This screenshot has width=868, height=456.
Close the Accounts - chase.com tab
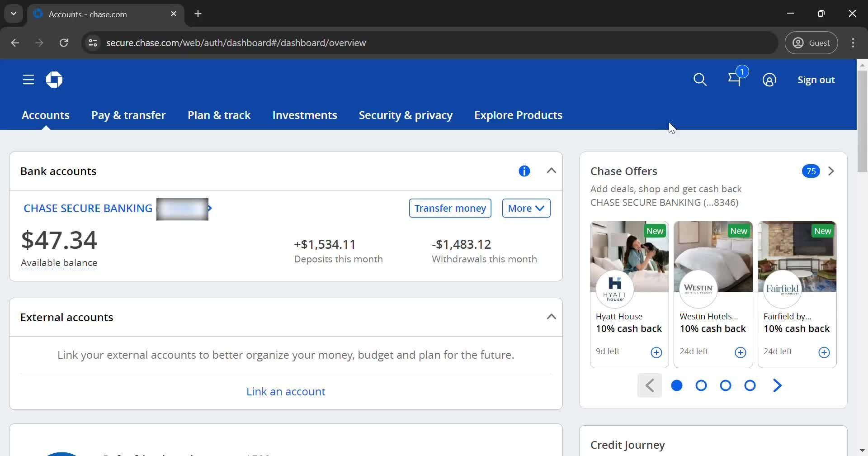tap(174, 14)
